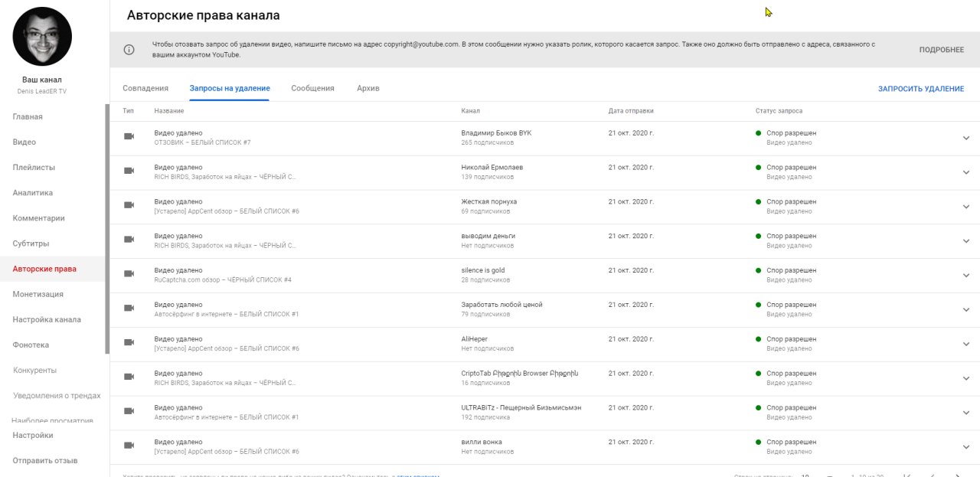Click the video icon in Николай Ермолаев row

pos(129,171)
